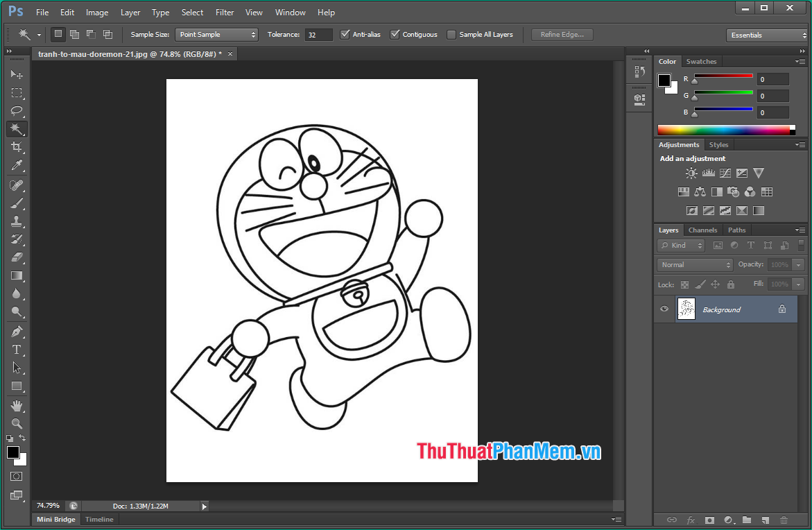Select the Zoom tool

(17, 424)
